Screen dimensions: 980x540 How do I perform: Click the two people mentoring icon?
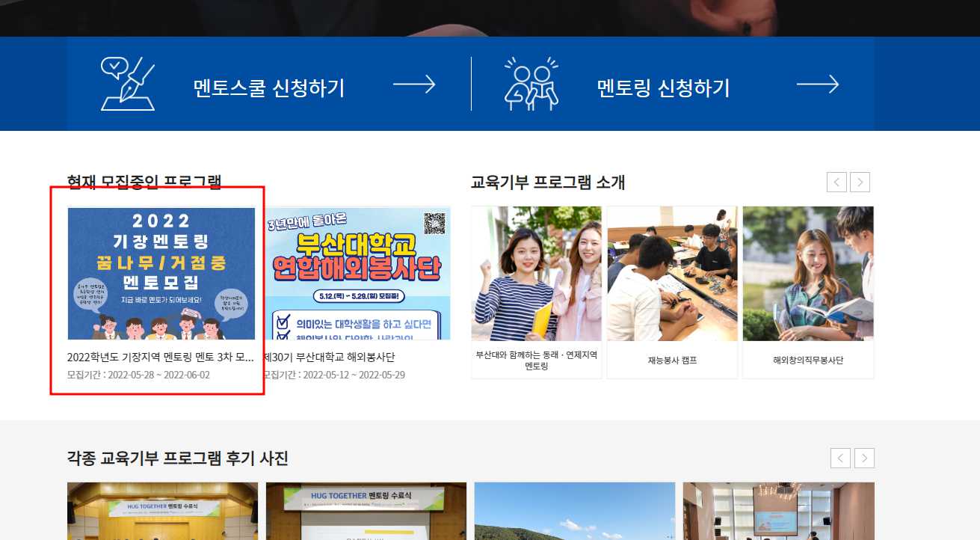[x=531, y=84]
